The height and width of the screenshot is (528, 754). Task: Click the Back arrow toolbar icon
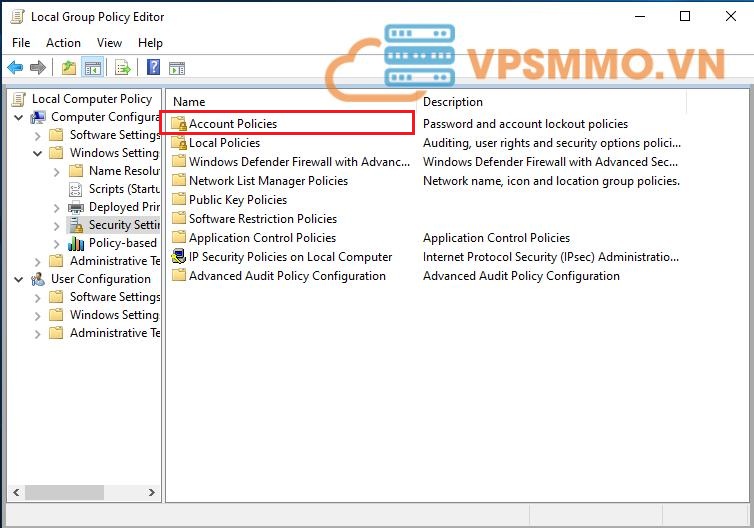(x=15, y=67)
